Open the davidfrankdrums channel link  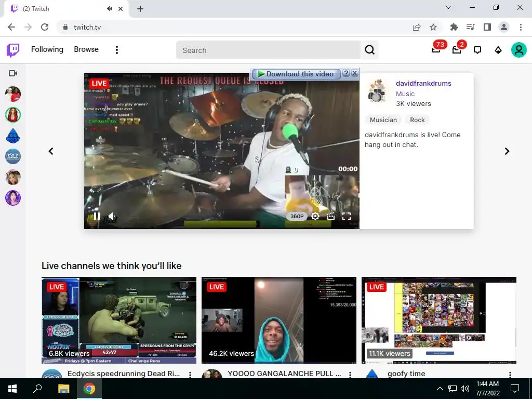tap(423, 84)
